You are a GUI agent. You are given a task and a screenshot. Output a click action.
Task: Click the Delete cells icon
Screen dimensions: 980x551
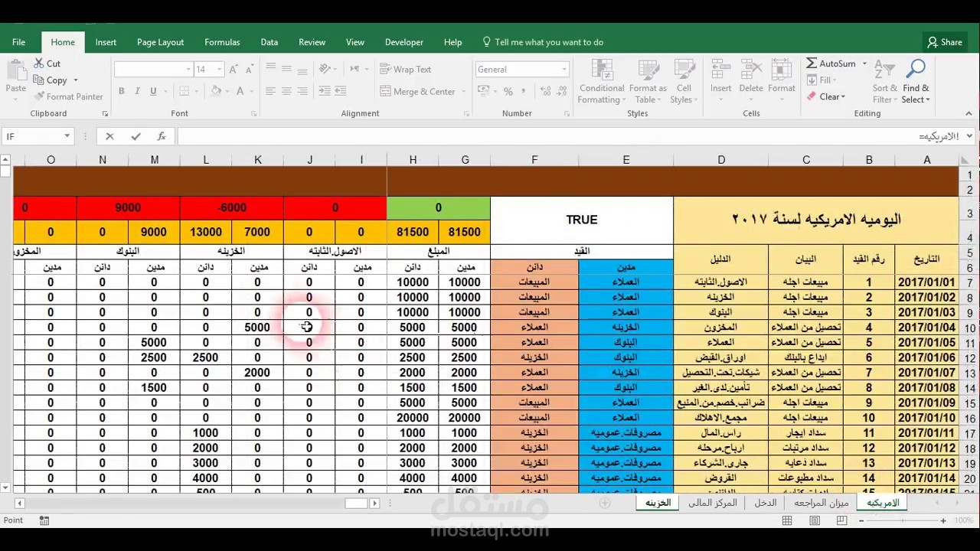point(751,70)
